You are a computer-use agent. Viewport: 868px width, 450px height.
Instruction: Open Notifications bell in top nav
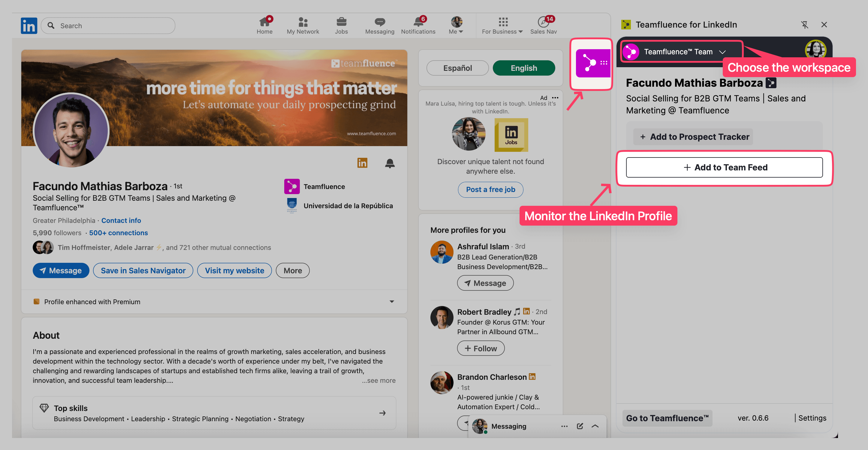click(418, 22)
